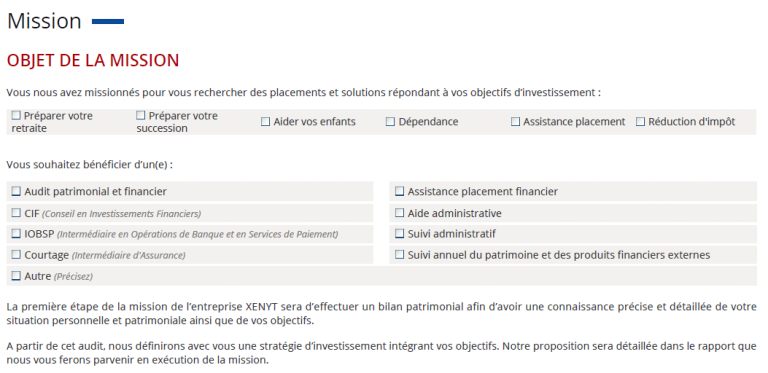Click the Mission page title
768x373 pixels.
pyautogui.click(x=44, y=21)
